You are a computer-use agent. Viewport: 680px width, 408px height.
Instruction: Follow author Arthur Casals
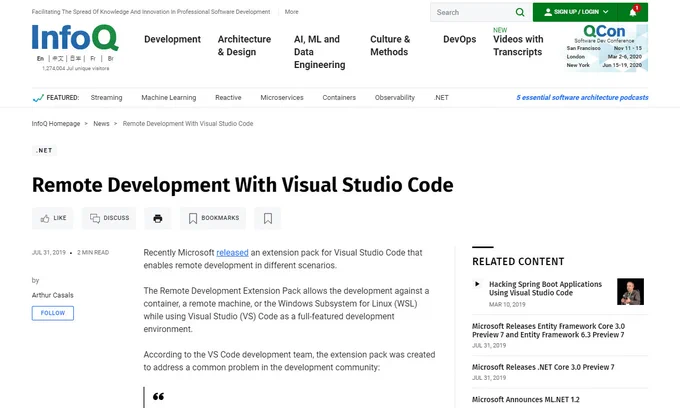[x=53, y=313]
